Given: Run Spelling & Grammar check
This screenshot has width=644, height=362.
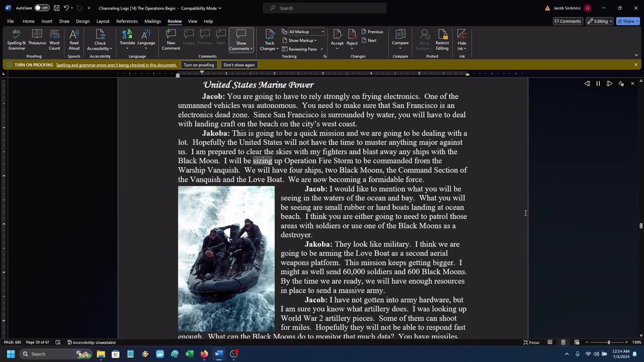Looking at the screenshot, I should click(17, 40).
